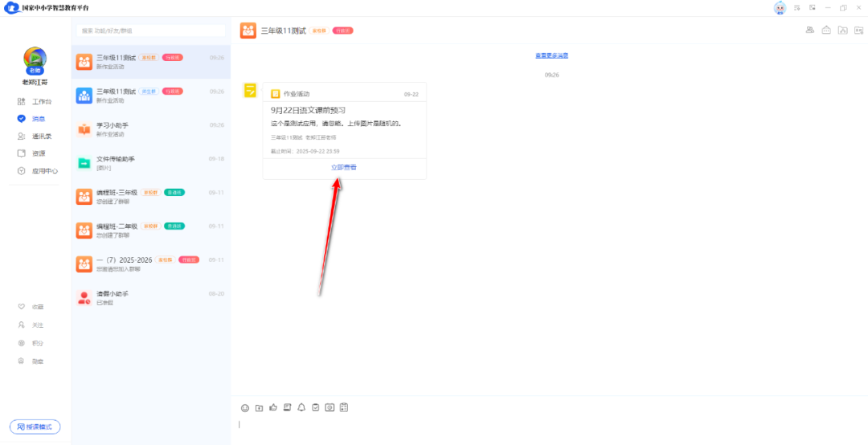Open 工作台 in the left sidebar

click(x=35, y=102)
